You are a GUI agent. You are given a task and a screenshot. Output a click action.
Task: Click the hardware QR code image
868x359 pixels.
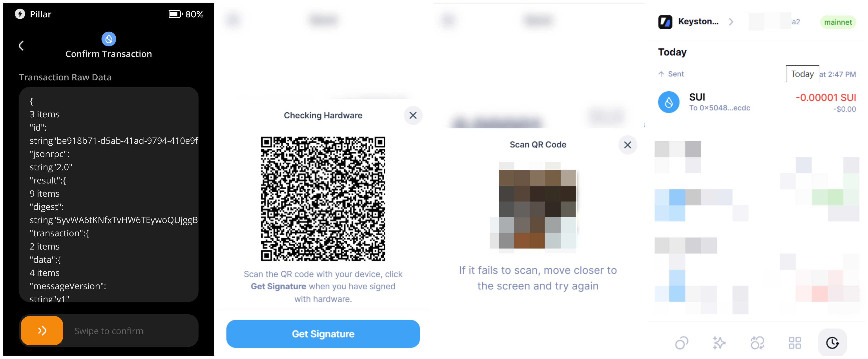pos(323,198)
